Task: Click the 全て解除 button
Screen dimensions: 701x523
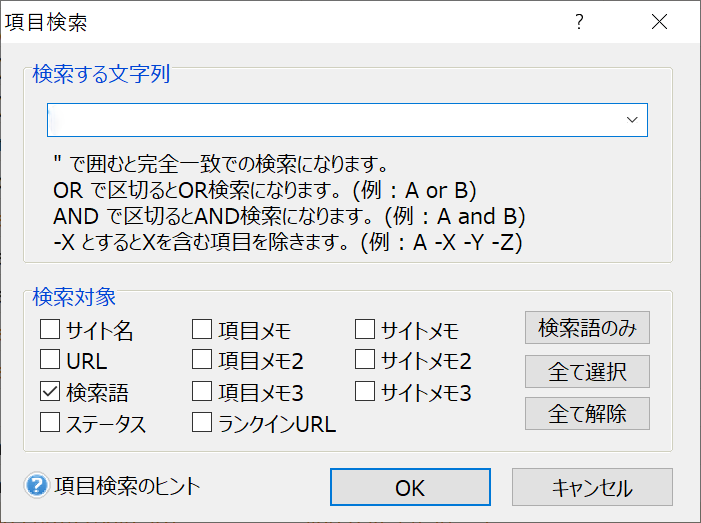Action: pyautogui.click(x=587, y=413)
